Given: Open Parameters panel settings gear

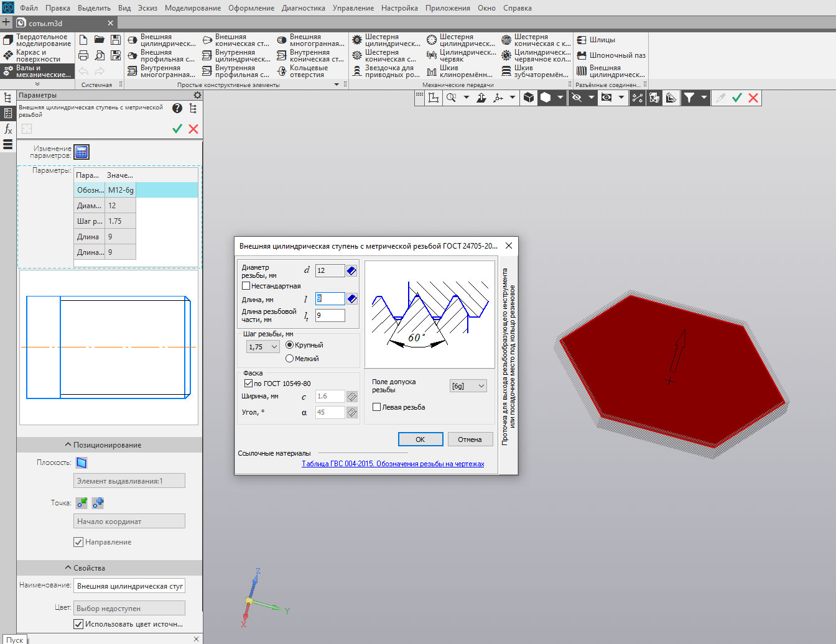Looking at the screenshot, I should 197,95.
